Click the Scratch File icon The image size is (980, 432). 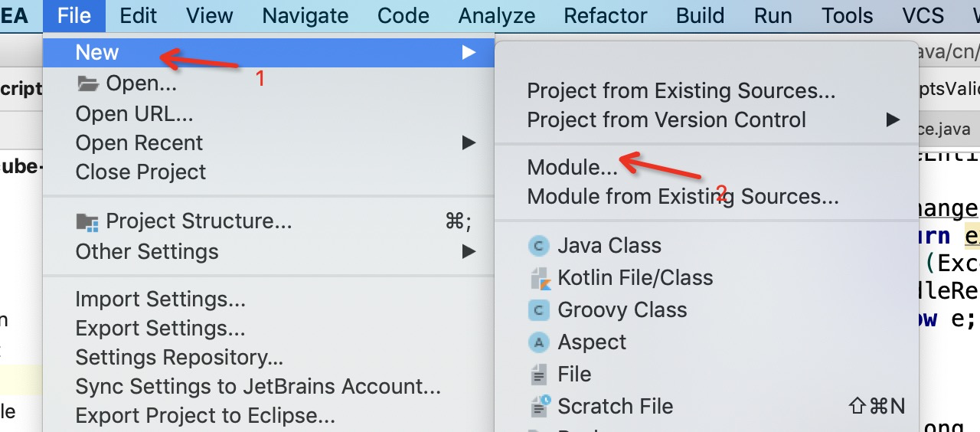[540, 406]
